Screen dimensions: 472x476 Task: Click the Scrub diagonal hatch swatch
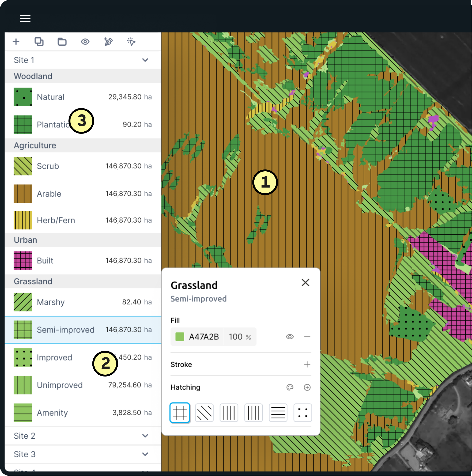23,166
